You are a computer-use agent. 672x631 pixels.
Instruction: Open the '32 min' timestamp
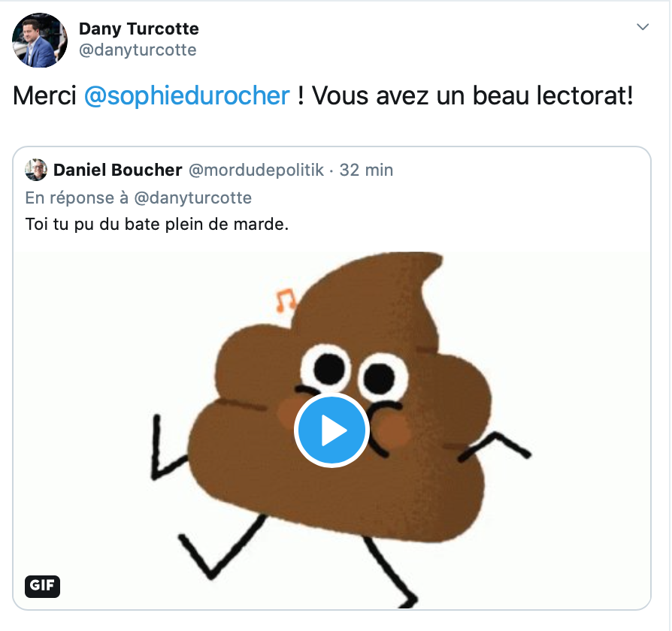click(x=366, y=170)
